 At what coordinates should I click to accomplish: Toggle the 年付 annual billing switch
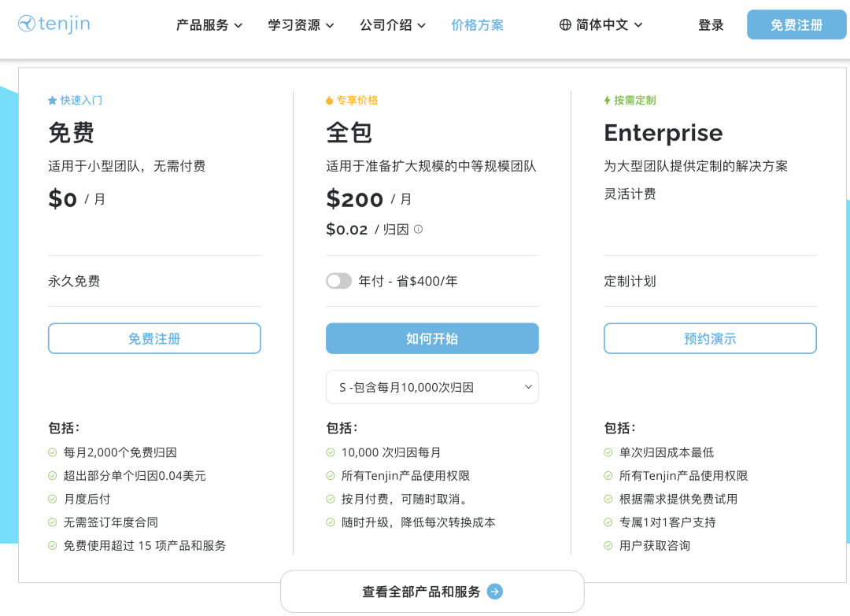[x=338, y=281]
